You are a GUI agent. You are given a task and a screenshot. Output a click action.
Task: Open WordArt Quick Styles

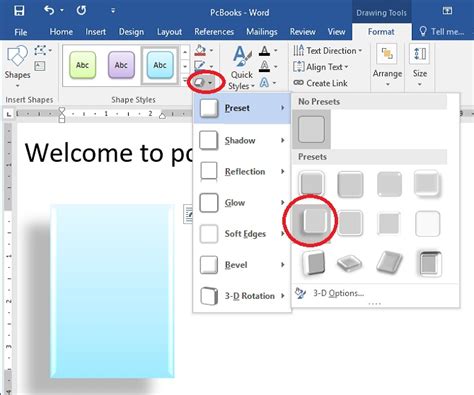242,68
